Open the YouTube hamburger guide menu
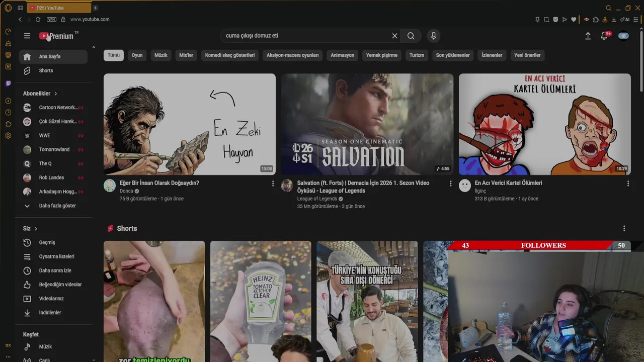Viewport: 644px width, 362px height. [27, 36]
